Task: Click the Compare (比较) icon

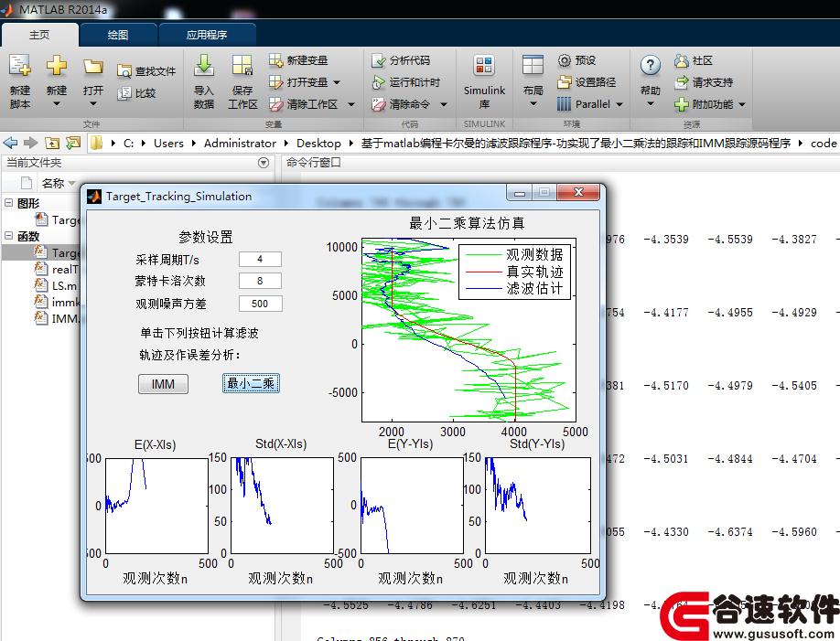Action: 124,93
